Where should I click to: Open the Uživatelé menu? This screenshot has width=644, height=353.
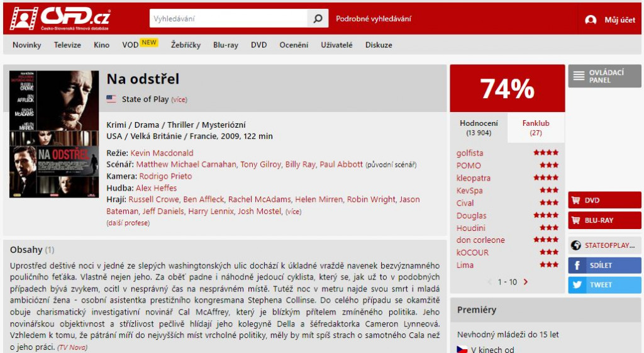click(337, 45)
